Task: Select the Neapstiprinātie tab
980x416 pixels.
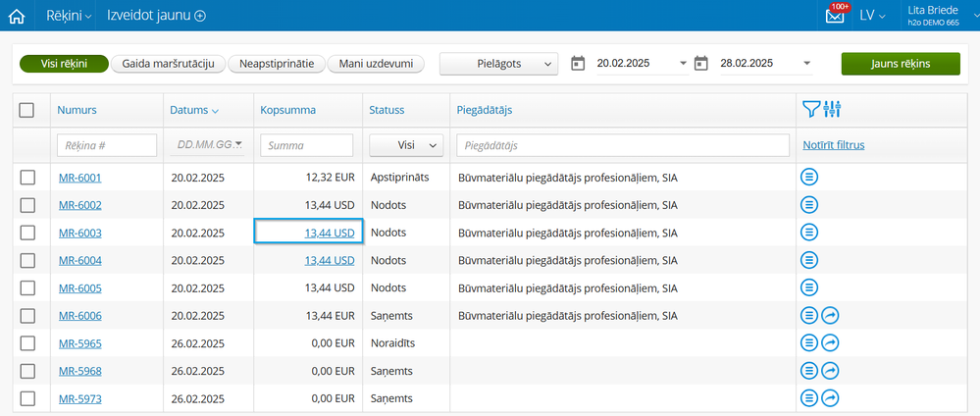Action: click(277, 64)
